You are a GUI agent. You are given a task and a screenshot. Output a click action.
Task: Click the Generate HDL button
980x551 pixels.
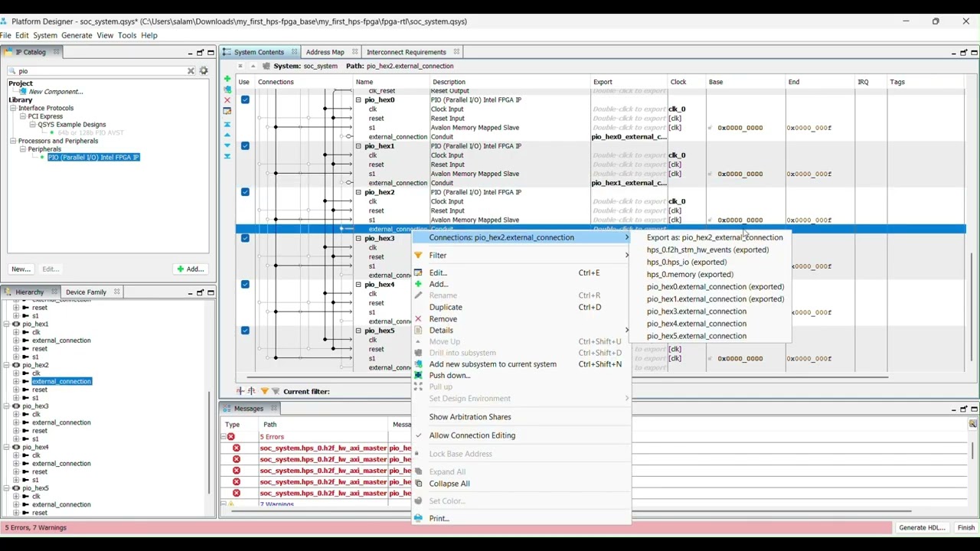921,527
